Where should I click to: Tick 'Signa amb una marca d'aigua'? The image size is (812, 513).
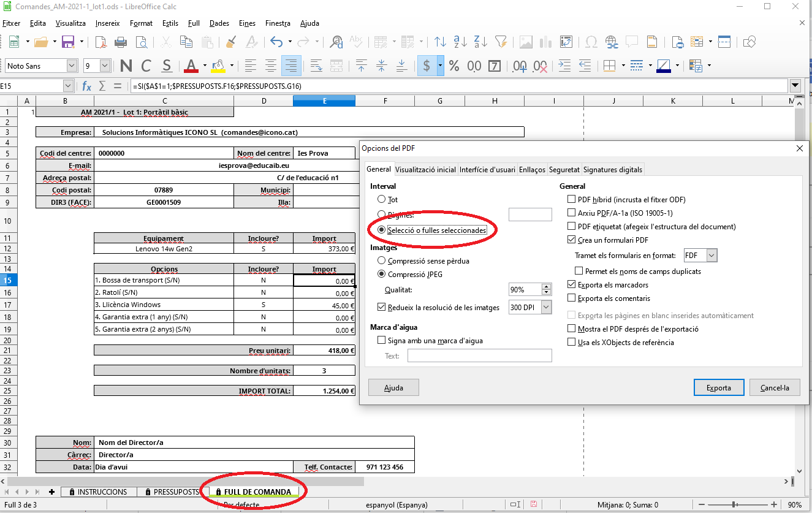pyautogui.click(x=382, y=341)
